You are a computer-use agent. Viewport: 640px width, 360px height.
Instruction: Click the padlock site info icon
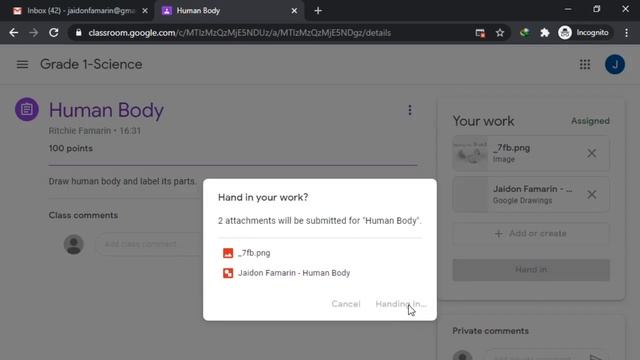click(x=79, y=33)
